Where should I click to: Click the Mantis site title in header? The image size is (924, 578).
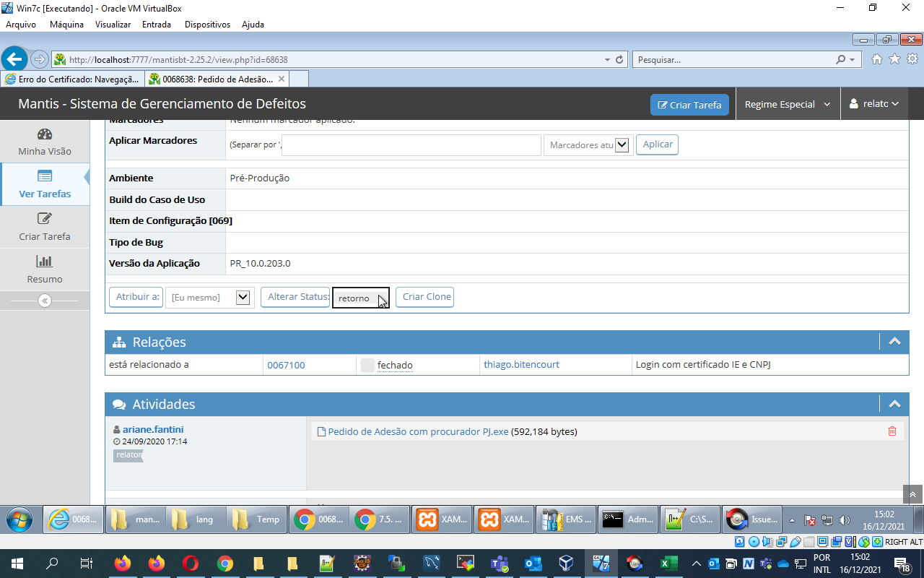click(x=162, y=103)
